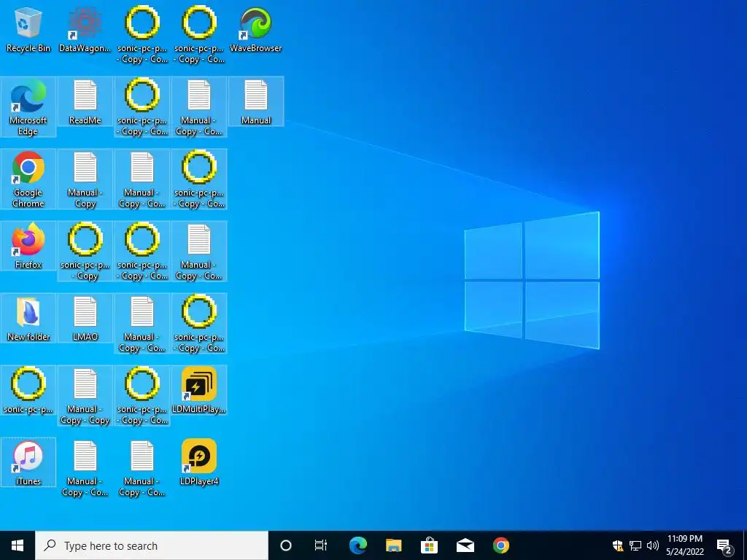
Task: Open the network status tray icon
Action: [x=635, y=545]
